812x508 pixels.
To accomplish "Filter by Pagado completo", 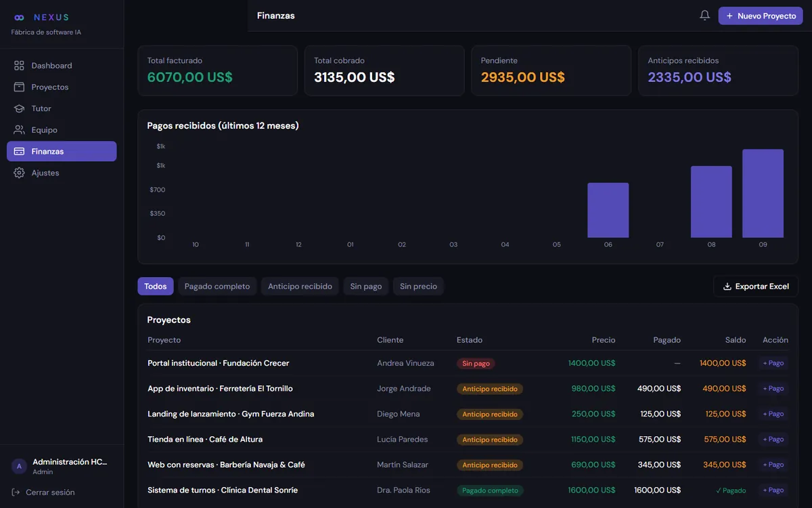I will click(217, 287).
